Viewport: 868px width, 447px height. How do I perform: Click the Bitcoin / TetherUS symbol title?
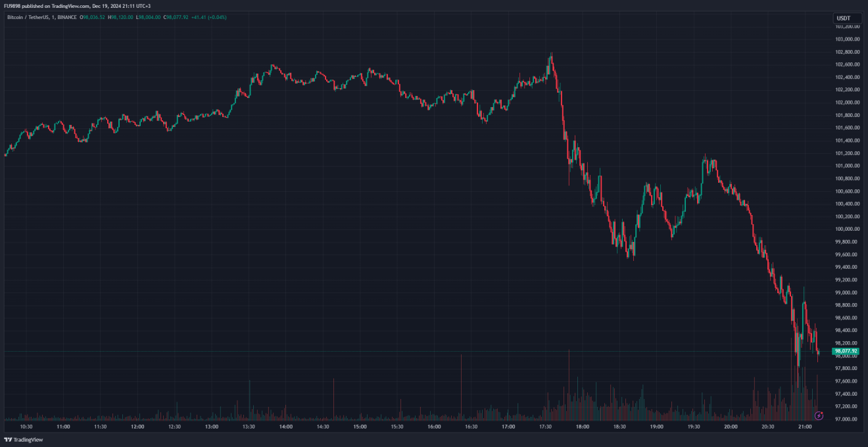(41, 17)
